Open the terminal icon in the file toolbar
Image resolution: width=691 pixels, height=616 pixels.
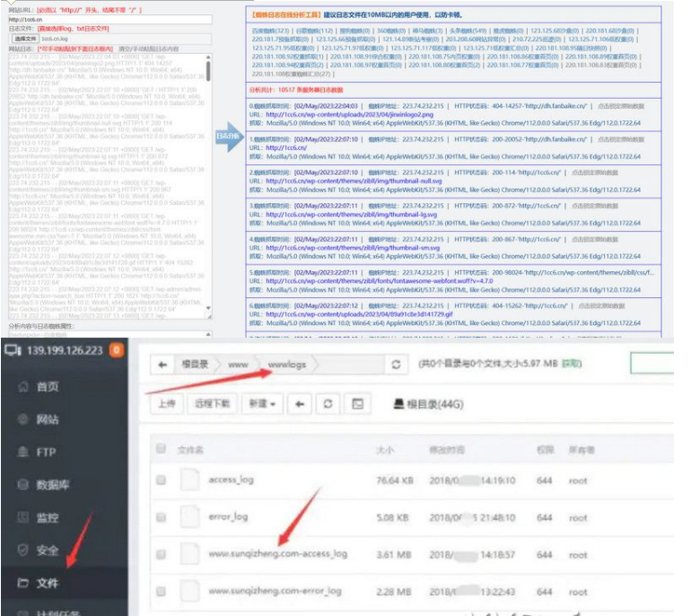pos(357,404)
